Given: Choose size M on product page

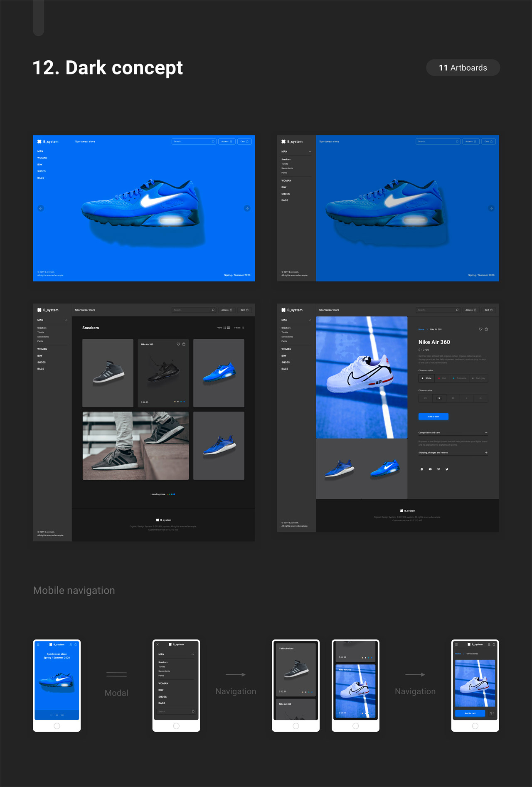Looking at the screenshot, I should [453, 398].
